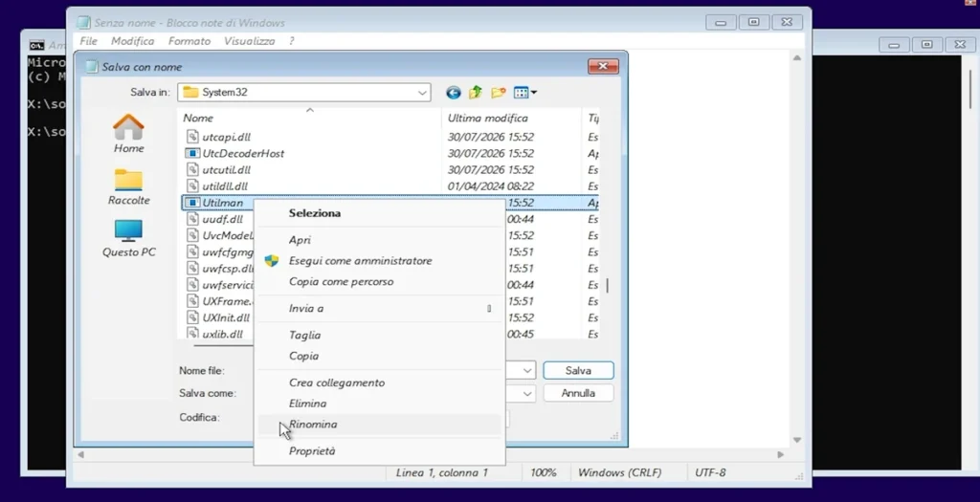Viewport: 980px width, 502px height.
Task: Open the Visualizza menu
Action: 250,40
